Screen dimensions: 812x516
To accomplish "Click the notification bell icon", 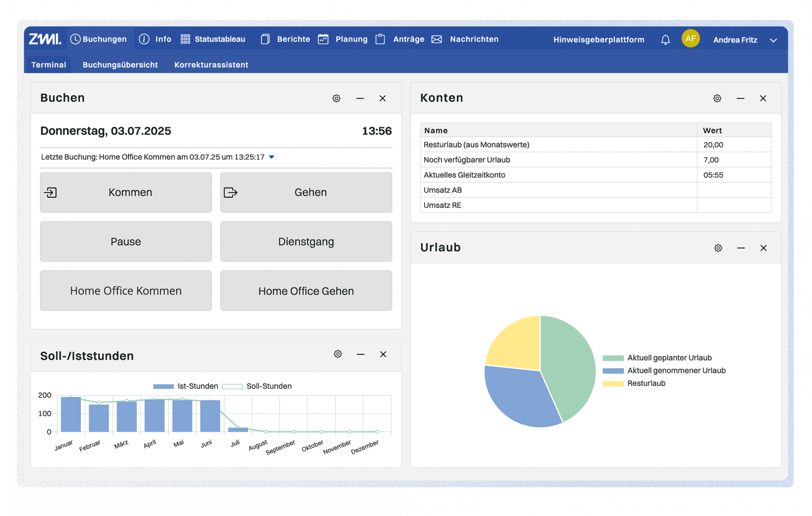I will pos(665,40).
